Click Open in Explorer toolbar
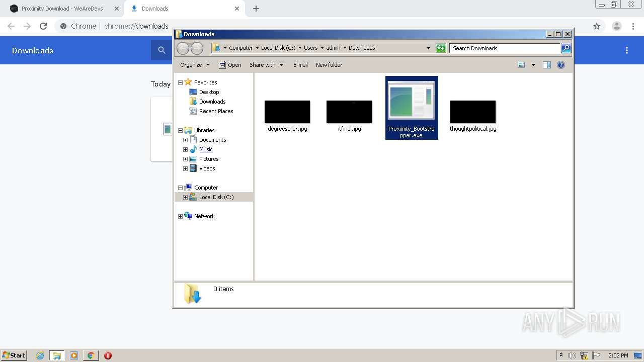The image size is (644, 362). pos(230,65)
